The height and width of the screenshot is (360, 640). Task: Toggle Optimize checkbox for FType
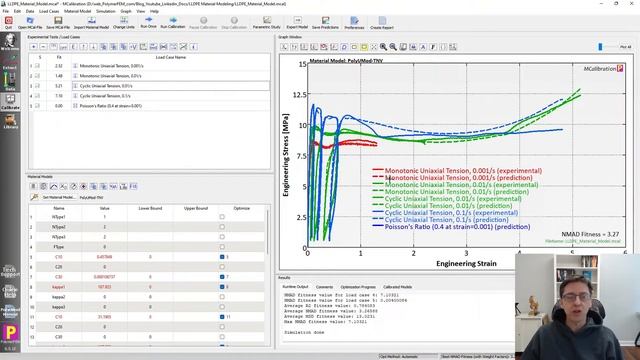pyautogui.click(x=222, y=247)
